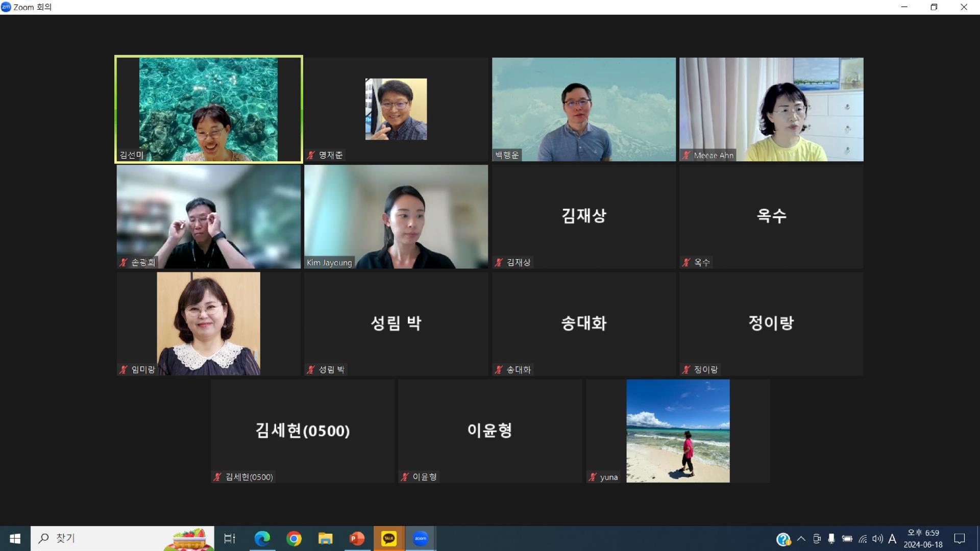Screen dimensions: 980x551
Task: Select Kim Jayoung's video tile
Action: (396, 216)
